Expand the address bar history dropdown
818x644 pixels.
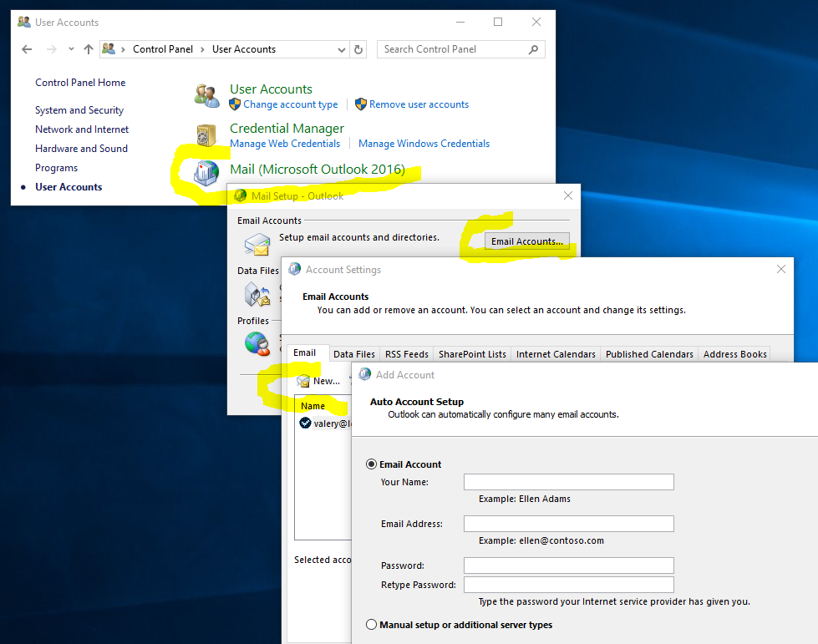click(342, 49)
